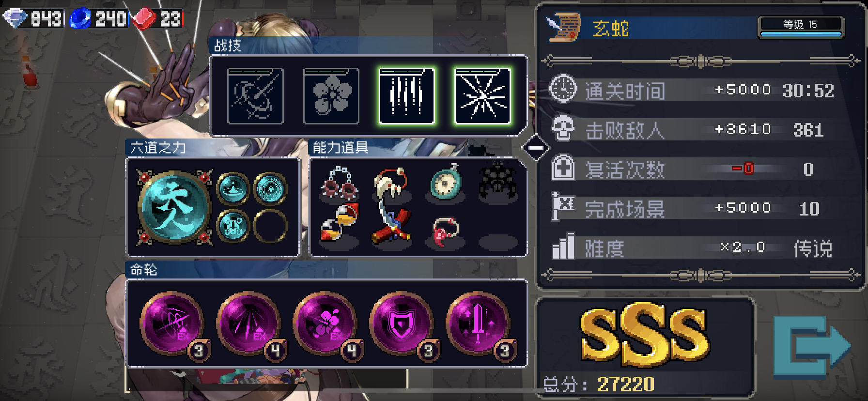Image resolution: width=868 pixels, height=401 pixels.
Task: Click the SSS rank badge
Action: pyautogui.click(x=645, y=334)
